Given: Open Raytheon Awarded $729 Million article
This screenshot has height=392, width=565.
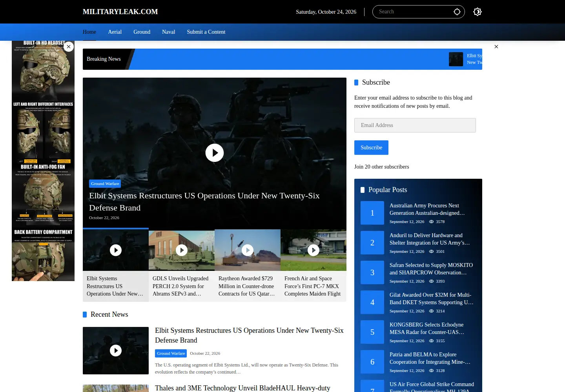Looking at the screenshot, I should pyautogui.click(x=247, y=286).
